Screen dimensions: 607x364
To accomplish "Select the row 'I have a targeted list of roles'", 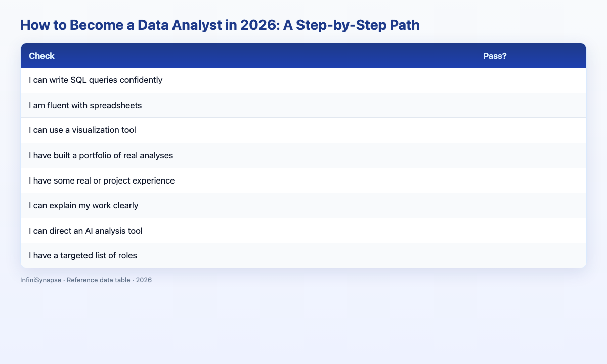I will 303,255.
